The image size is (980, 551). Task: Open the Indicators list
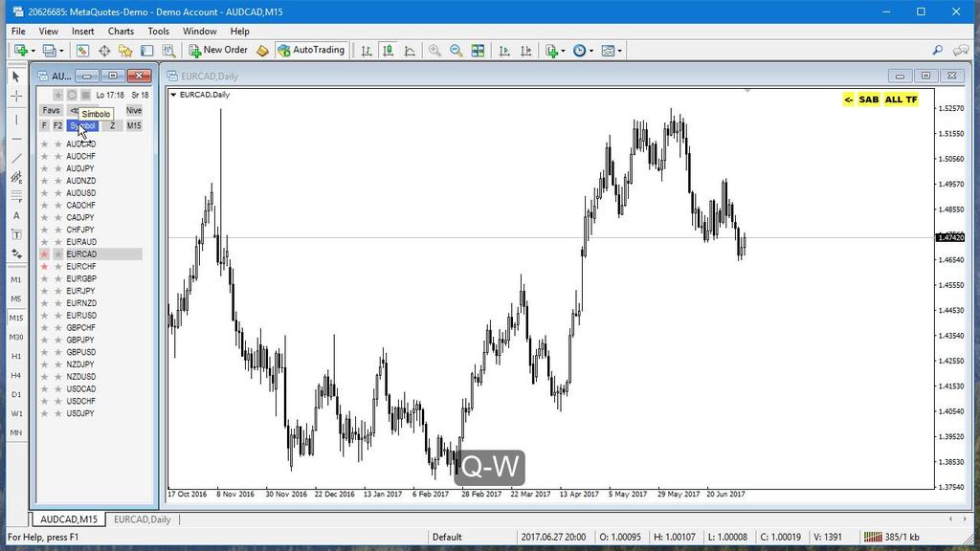553,50
